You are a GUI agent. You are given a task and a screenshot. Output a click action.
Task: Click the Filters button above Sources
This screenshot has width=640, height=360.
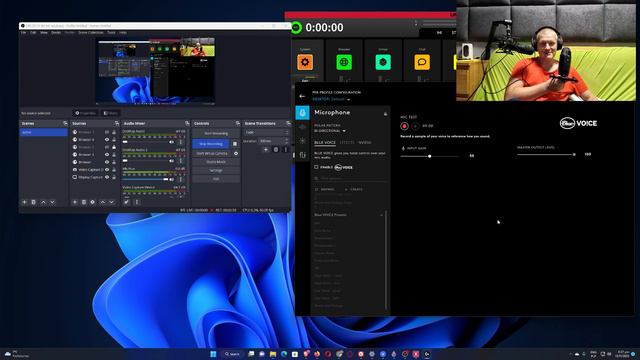click(111, 113)
